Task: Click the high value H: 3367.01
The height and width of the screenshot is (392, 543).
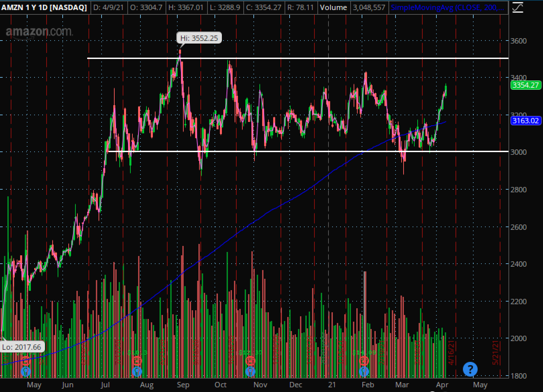Action: pos(186,7)
